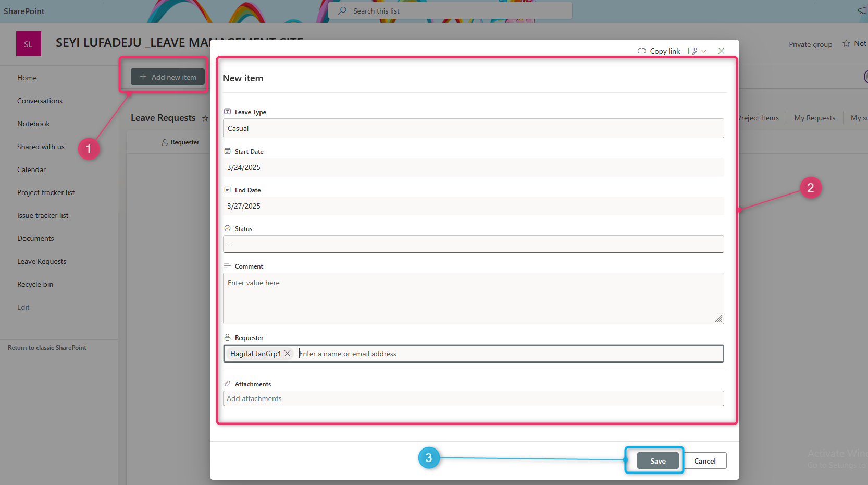Open Leave Requests navigation link
Viewport: 868px width, 485px height.
[42, 261]
